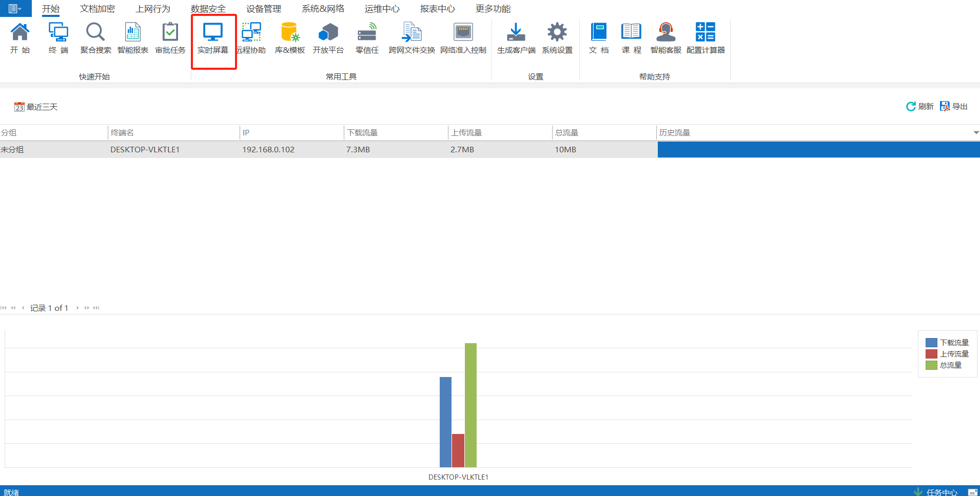980x496 pixels.
Task: Click the 下载流量 blue legend swatch
Action: click(931, 343)
